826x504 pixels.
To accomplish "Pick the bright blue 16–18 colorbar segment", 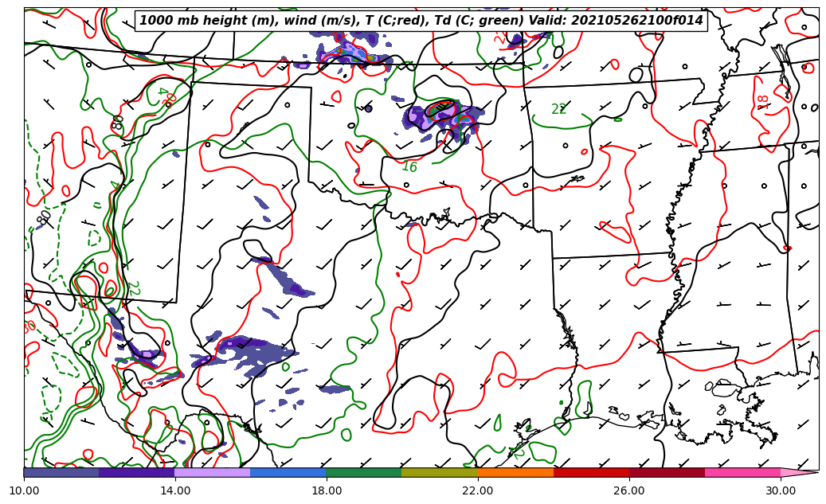I will (x=288, y=472).
